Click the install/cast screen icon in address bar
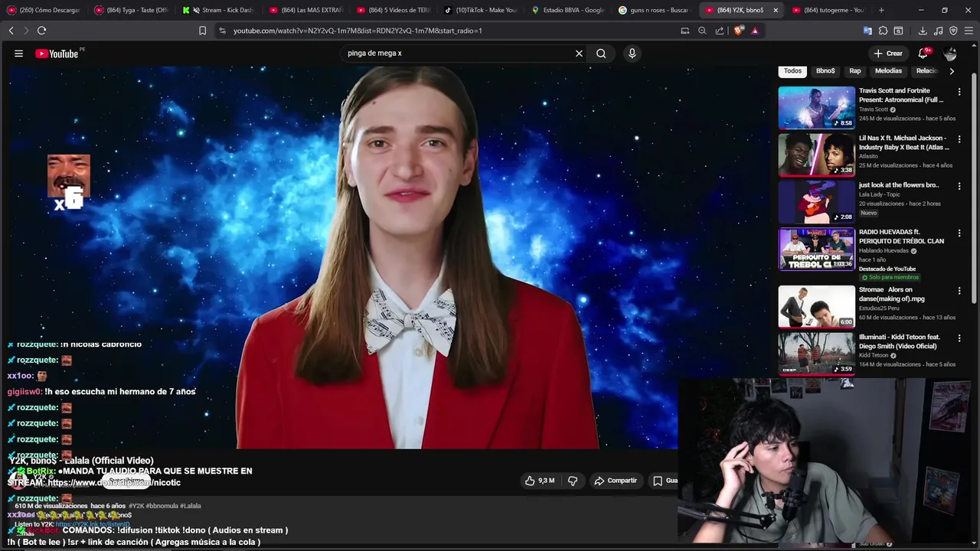 [x=685, y=31]
